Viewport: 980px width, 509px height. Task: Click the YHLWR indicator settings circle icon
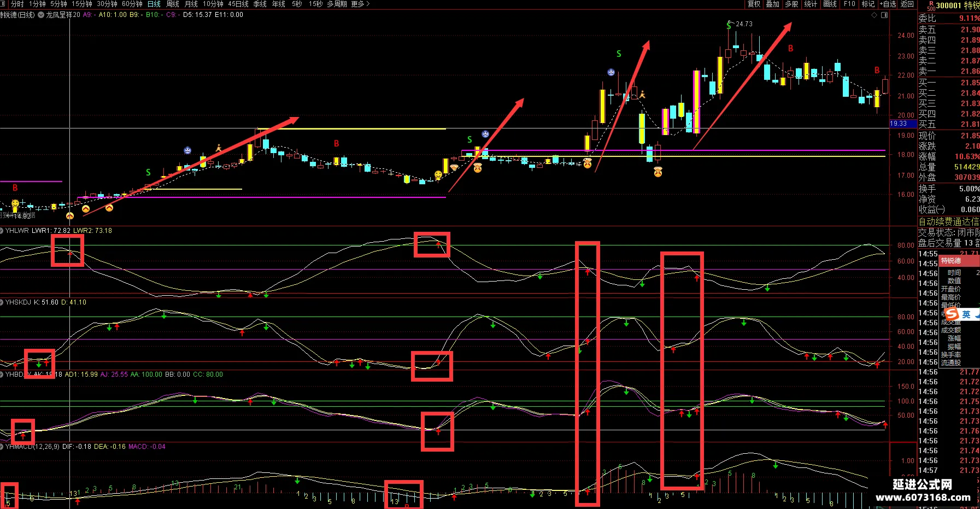tap(2, 231)
